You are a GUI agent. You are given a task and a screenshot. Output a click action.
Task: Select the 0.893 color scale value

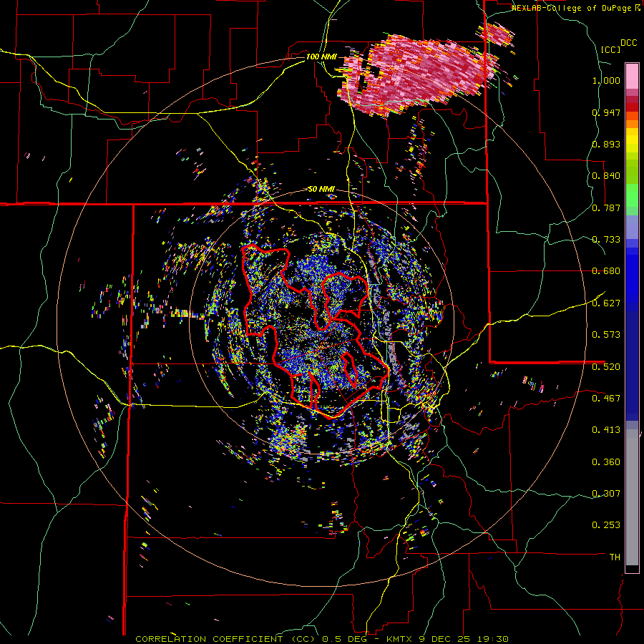[x=606, y=144]
